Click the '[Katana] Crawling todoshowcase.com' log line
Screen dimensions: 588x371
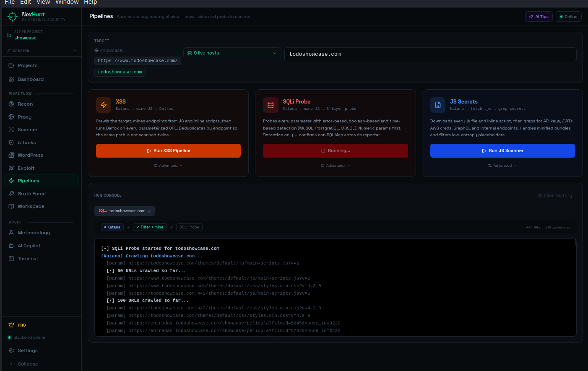click(152, 256)
